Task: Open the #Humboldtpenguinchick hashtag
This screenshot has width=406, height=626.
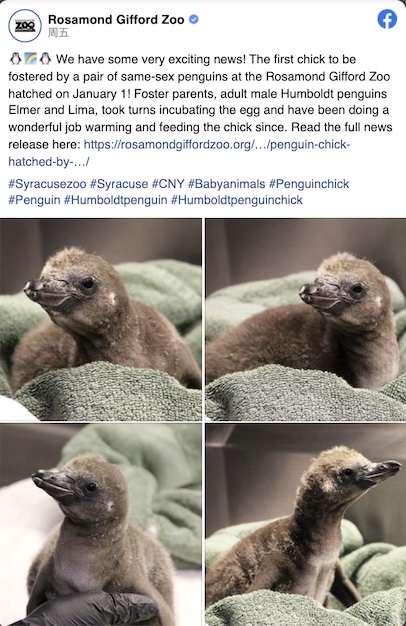Action: tap(237, 200)
